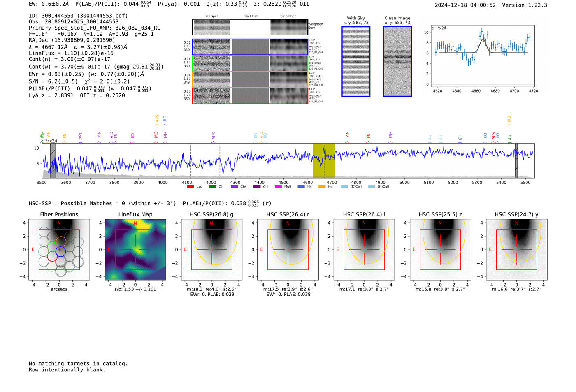Click the green fiber circle in Fiber Positions

pos(52,247)
